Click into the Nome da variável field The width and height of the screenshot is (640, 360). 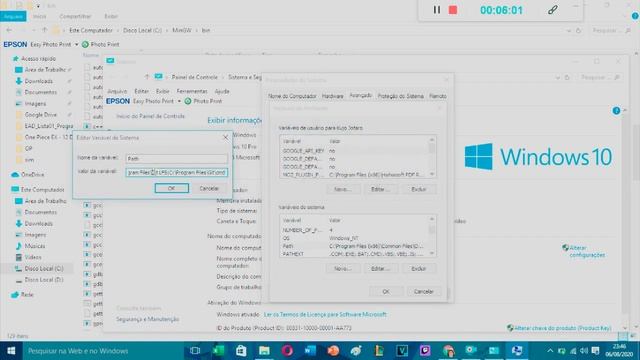(x=177, y=158)
